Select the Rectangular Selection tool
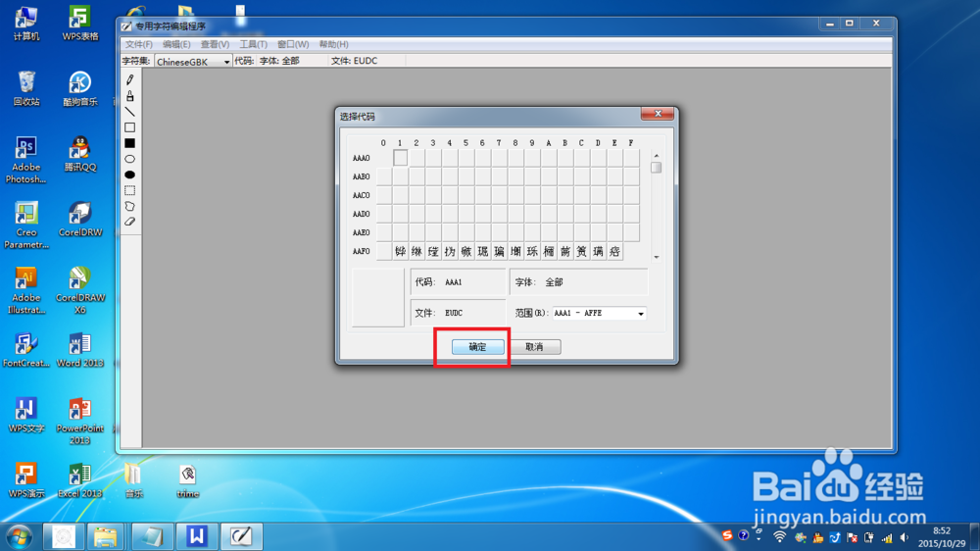This screenshot has height=551, width=980. pos(130,190)
